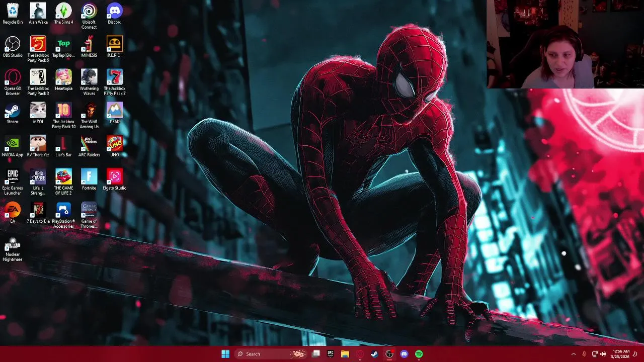Select the Liar's Bar desktop shortcut
Viewport: 644px width, 362px height.
pos(63,146)
